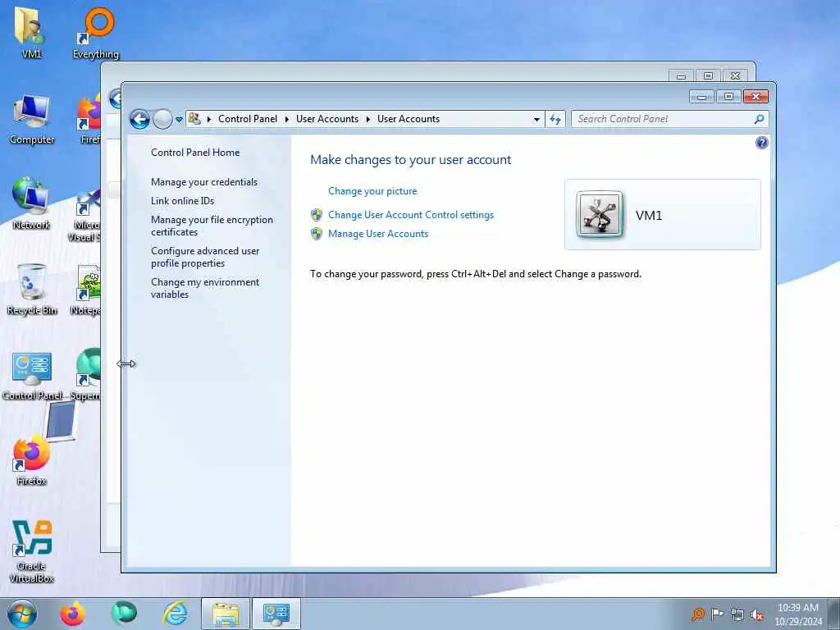
Task: Open the Control Panel desktop icon
Action: 32,375
